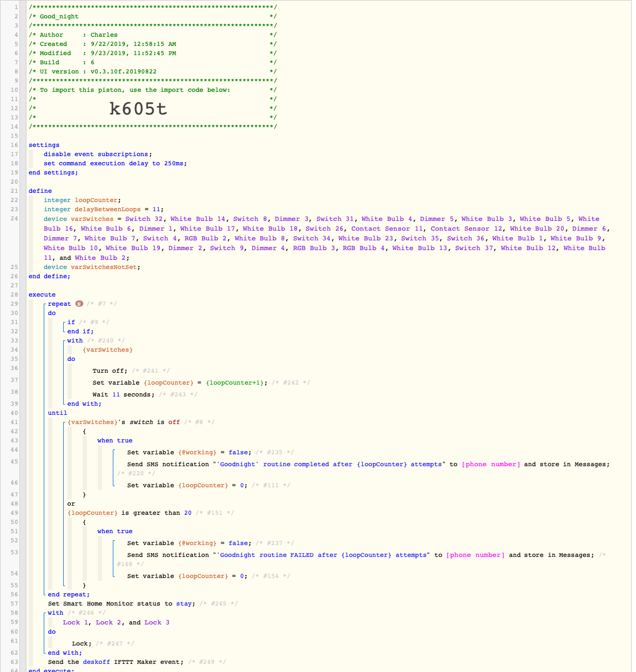Click 'set command execution delay to 250ms;'
Screen dimensions: 636x672
click(x=115, y=163)
